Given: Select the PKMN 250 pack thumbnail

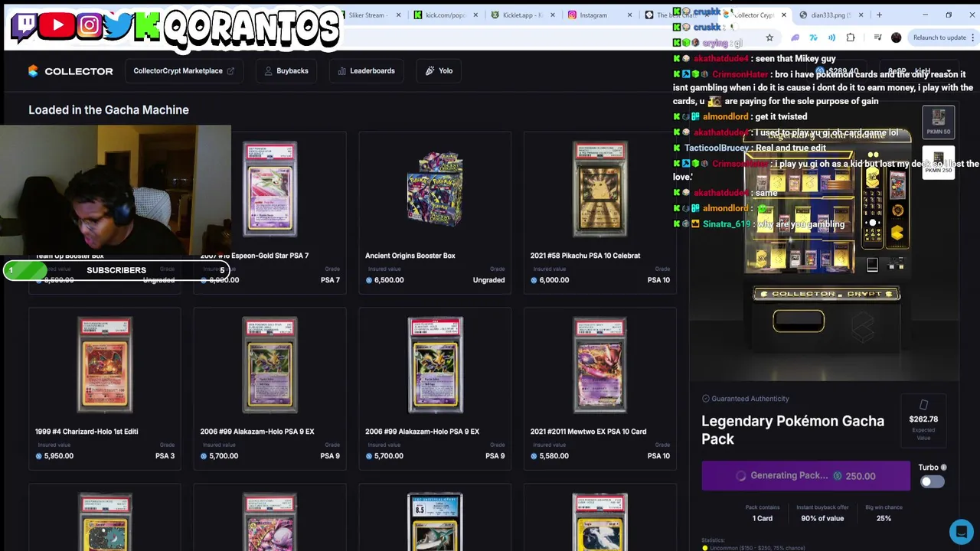Looking at the screenshot, I should (939, 161).
